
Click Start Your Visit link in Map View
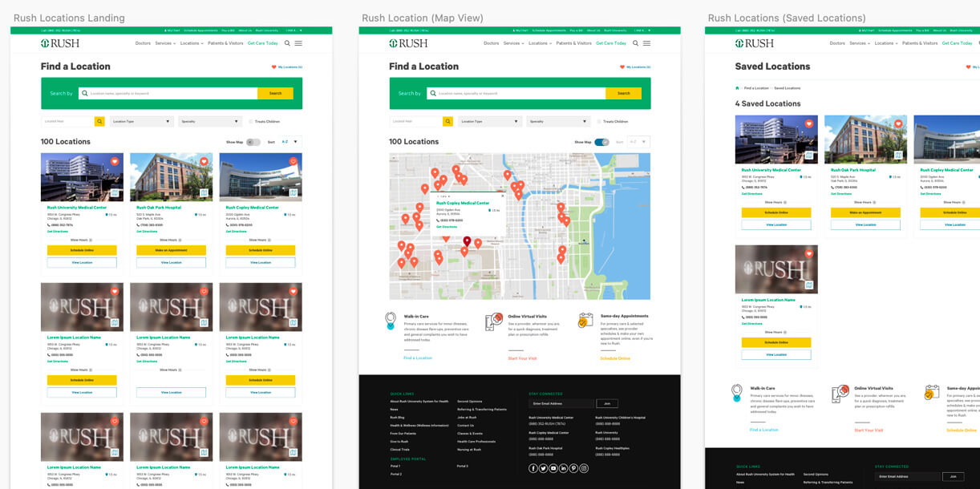[522, 358]
